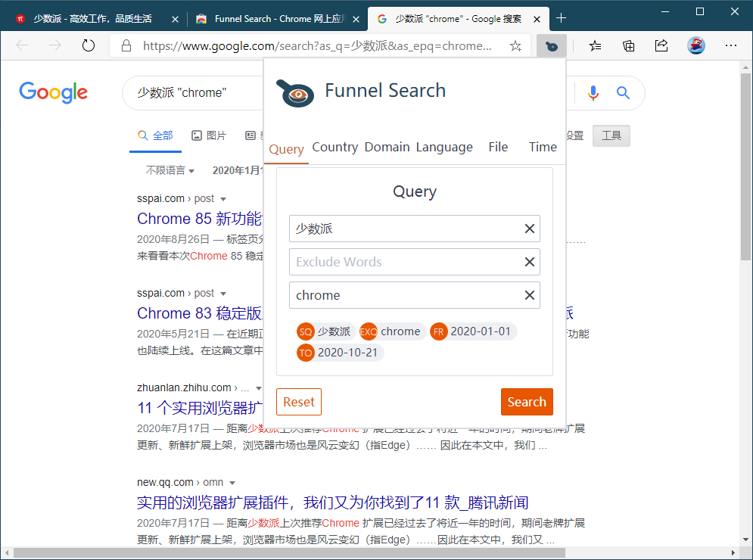The image size is (753, 560).
Task: Open the user profile avatar
Action: pos(695,45)
